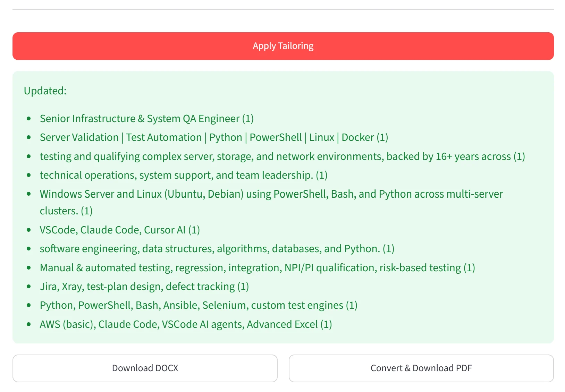565x392 pixels.
Task: Select the 'Updated:' heading text
Action: point(45,91)
